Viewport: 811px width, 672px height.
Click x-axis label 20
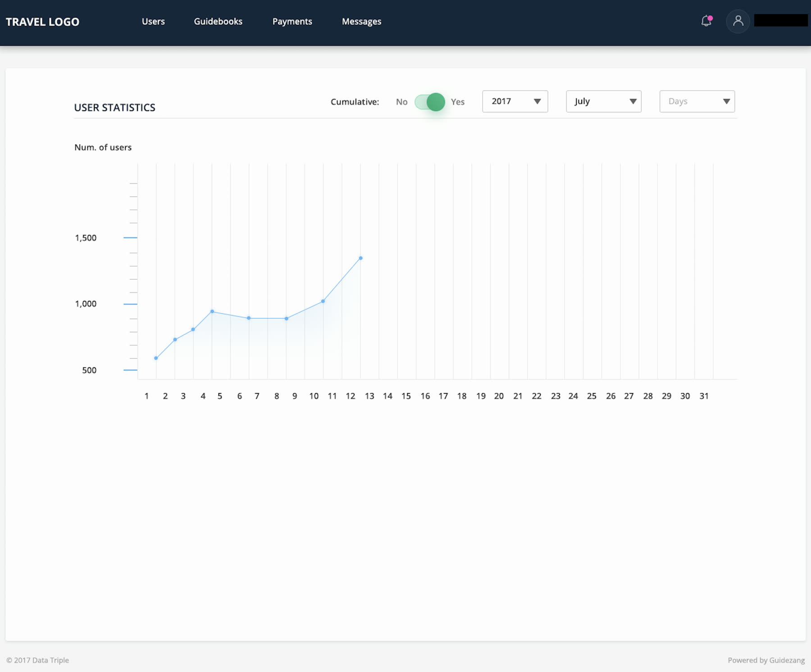[x=499, y=396]
